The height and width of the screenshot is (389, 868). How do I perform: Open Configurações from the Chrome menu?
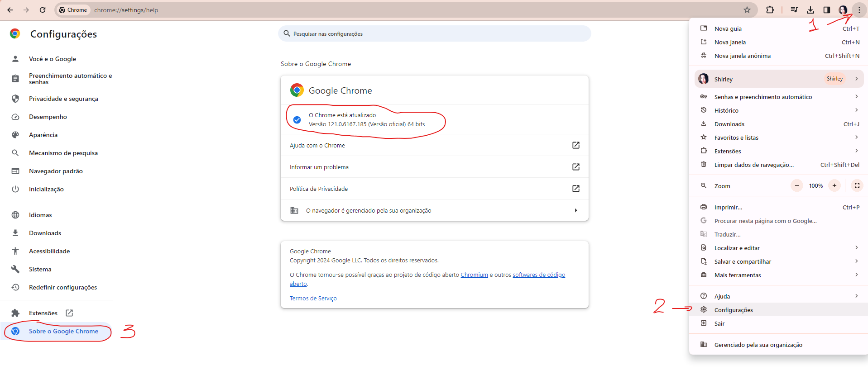[778, 310]
